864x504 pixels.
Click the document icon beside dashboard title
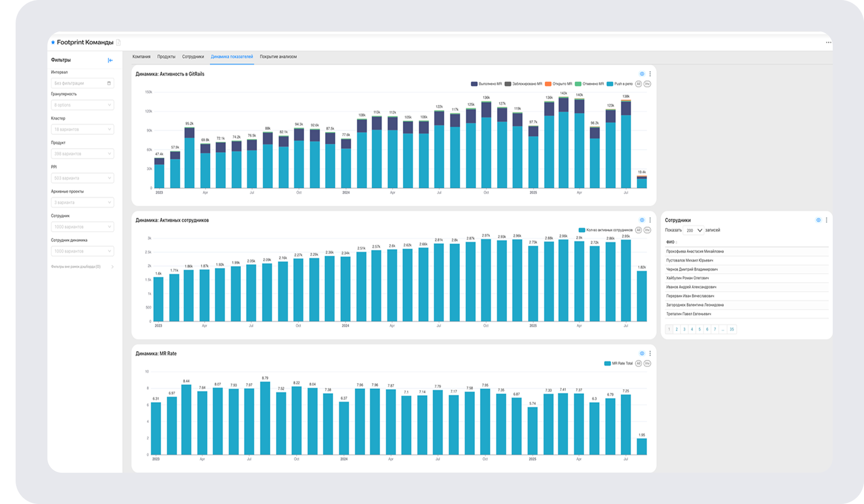pyautogui.click(x=118, y=42)
